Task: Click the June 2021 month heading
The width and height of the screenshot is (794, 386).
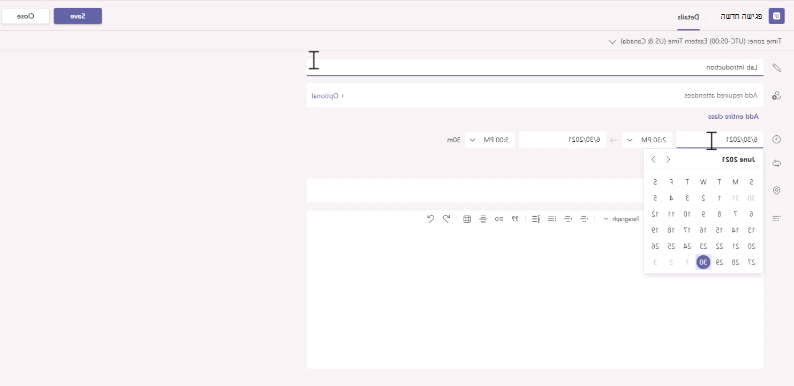Action: coord(738,160)
